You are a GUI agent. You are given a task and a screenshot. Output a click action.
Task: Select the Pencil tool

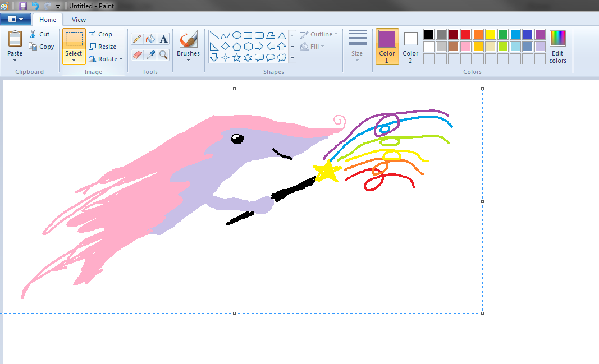point(136,39)
